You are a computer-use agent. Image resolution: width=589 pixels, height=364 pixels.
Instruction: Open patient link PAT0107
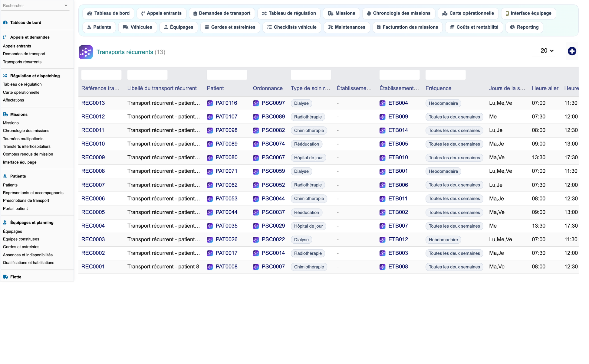pyautogui.click(x=227, y=117)
